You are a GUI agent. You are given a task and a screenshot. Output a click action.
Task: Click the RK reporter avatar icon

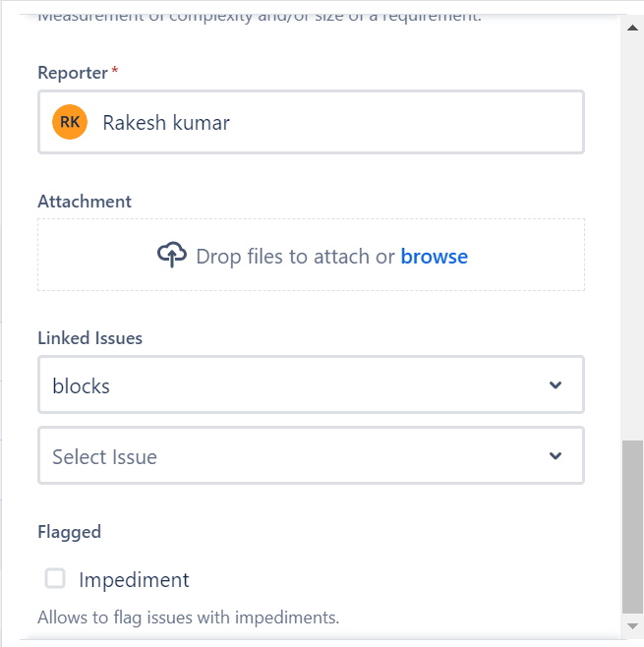click(x=70, y=122)
